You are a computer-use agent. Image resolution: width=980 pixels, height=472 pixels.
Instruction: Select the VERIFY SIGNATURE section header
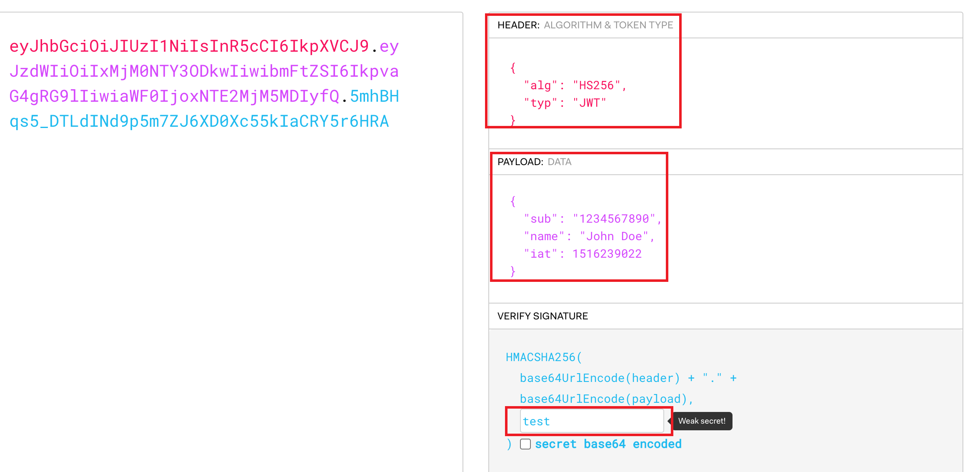542,316
